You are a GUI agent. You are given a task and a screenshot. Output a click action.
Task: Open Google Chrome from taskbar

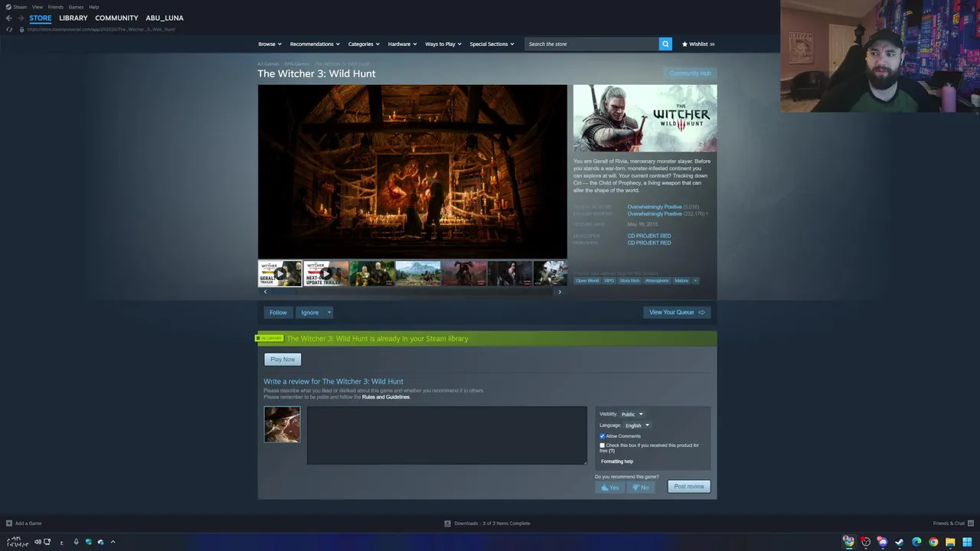pyautogui.click(x=933, y=542)
